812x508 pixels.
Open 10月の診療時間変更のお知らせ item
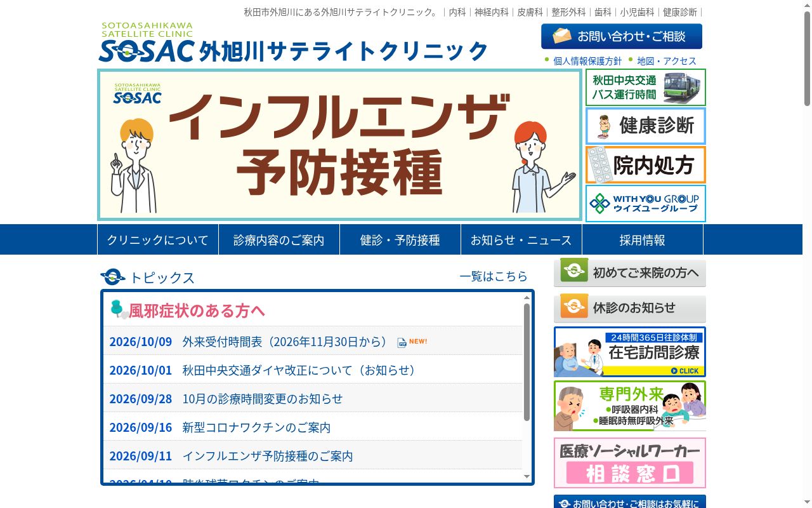click(x=263, y=399)
